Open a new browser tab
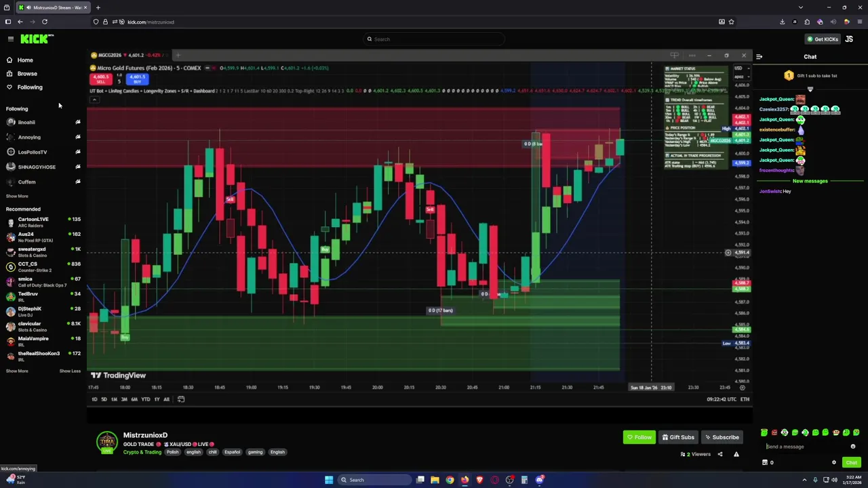 click(x=98, y=7)
